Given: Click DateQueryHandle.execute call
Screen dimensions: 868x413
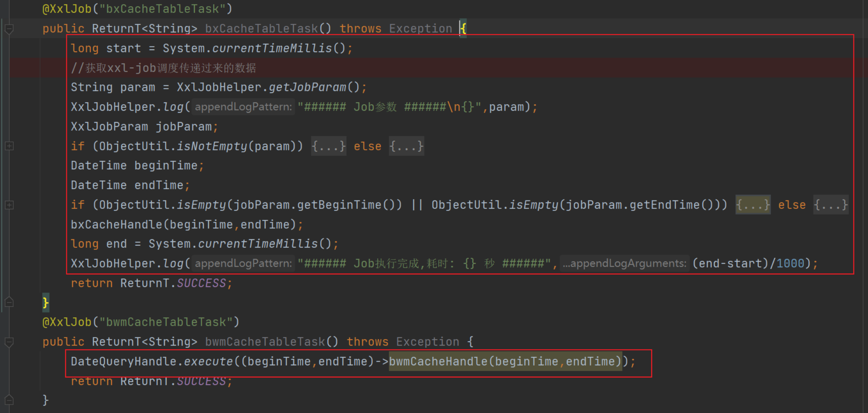Looking at the screenshot, I should pos(152,362).
